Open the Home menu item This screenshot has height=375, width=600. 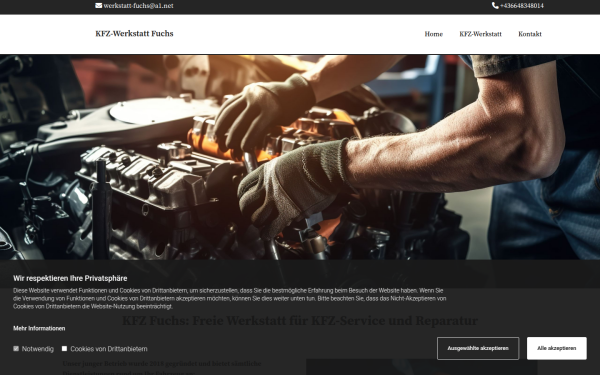(x=434, y=34)
